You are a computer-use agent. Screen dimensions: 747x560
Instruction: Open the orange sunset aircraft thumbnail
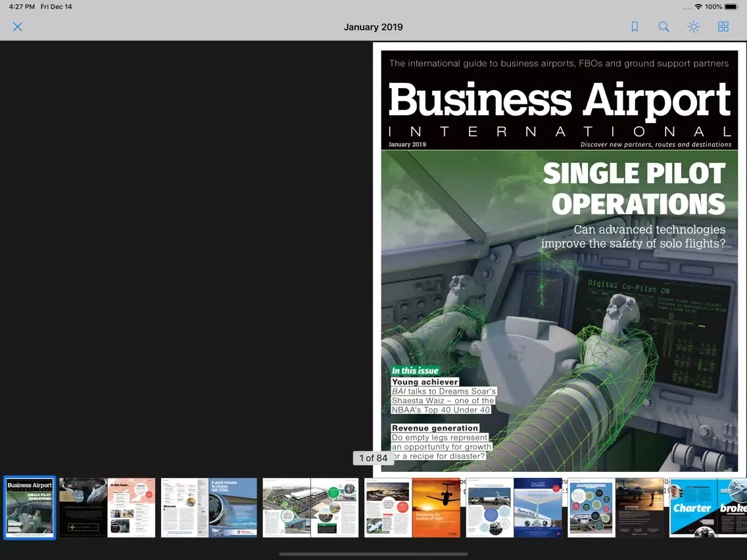[437, 507]
